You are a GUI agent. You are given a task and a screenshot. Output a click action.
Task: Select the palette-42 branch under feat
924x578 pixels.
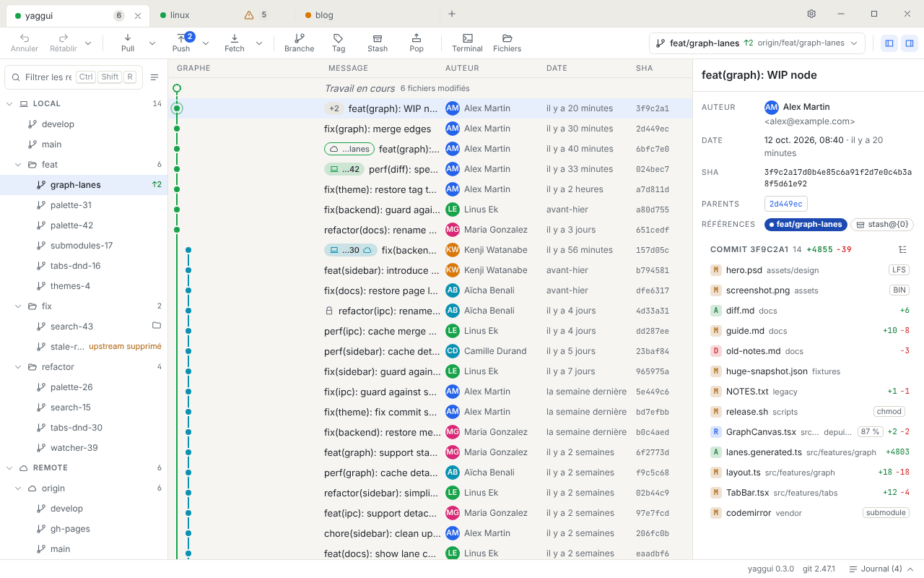84,225
